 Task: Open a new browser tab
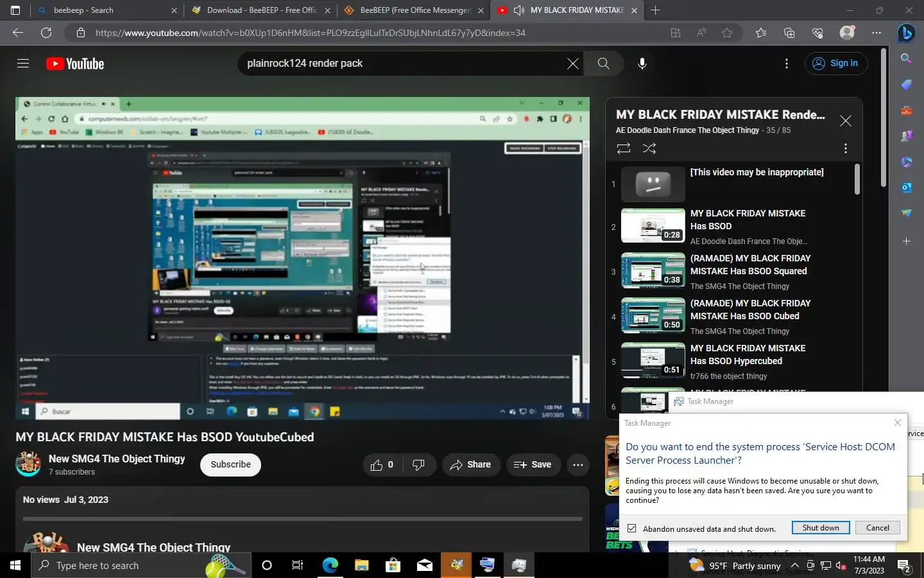coord(655,10)
